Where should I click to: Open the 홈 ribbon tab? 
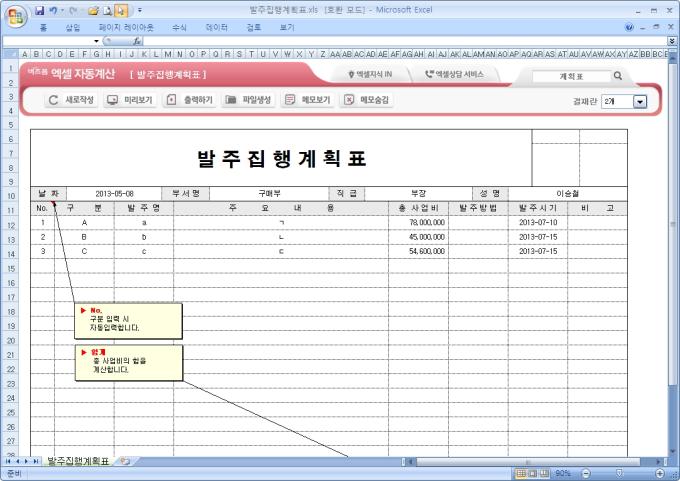coord(43,28)
